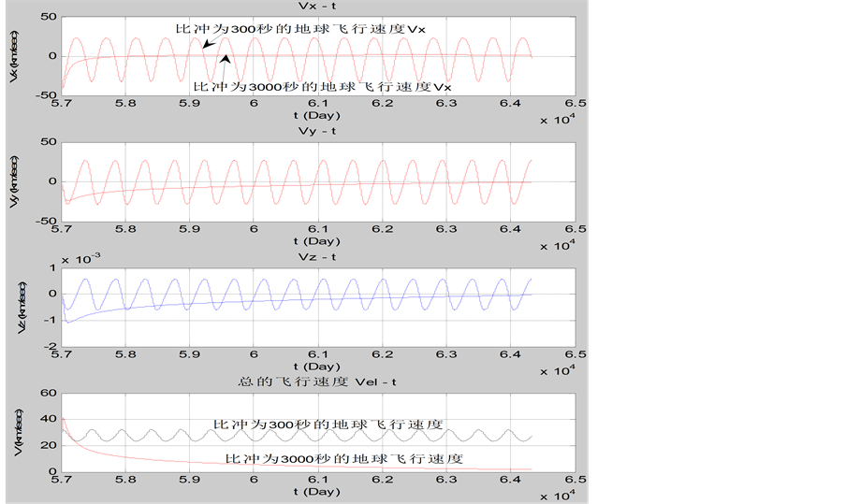The image size is (845, 504).
Task: Click the arrowhead below the 300秒 Vx annotation
Action: click(207, 44)
